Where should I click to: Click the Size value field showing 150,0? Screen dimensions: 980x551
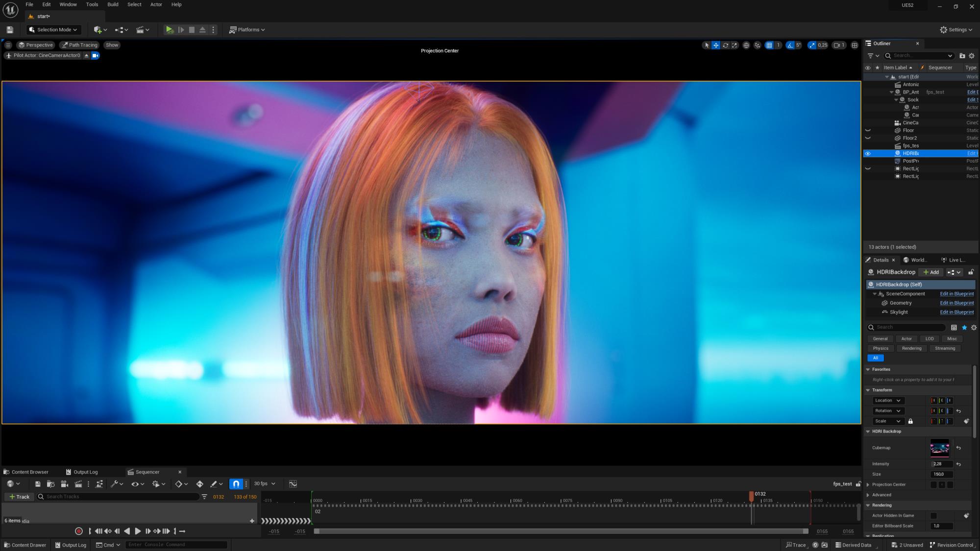[x=941, y=475]
